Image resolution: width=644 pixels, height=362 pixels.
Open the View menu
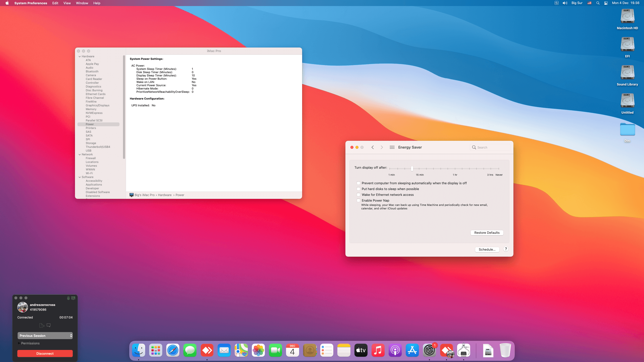[67, 3]
